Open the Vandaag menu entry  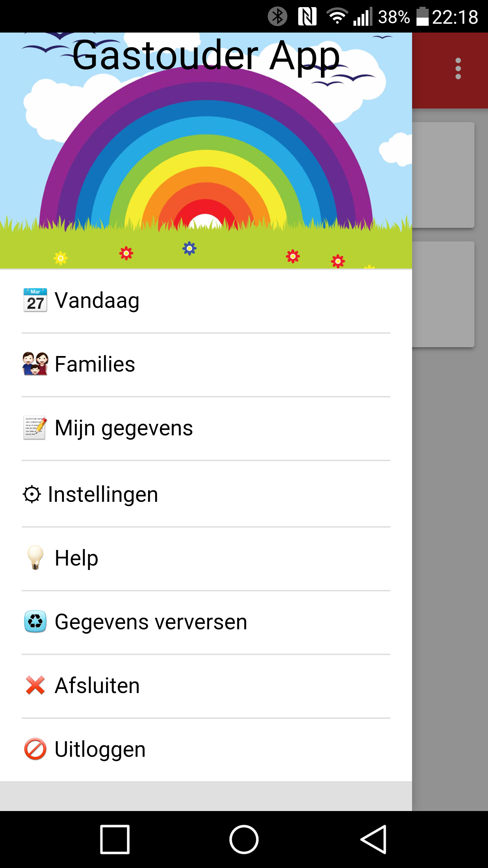(97, 300)
